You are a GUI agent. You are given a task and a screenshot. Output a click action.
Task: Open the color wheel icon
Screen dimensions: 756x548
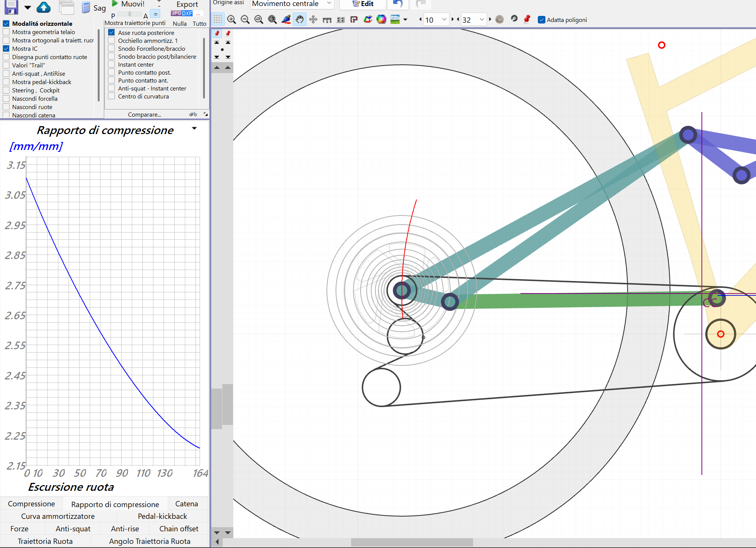pos(381,19)
